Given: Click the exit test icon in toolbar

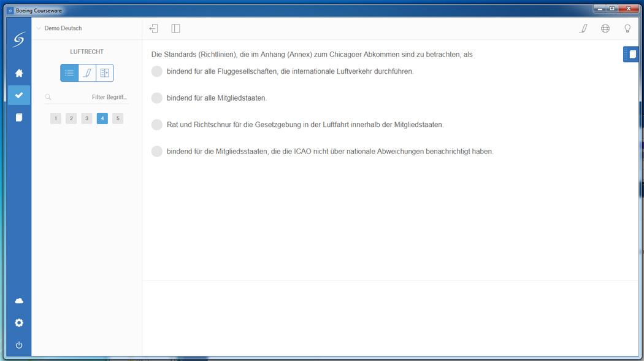Looking at the screenshot, I should 153,28.
